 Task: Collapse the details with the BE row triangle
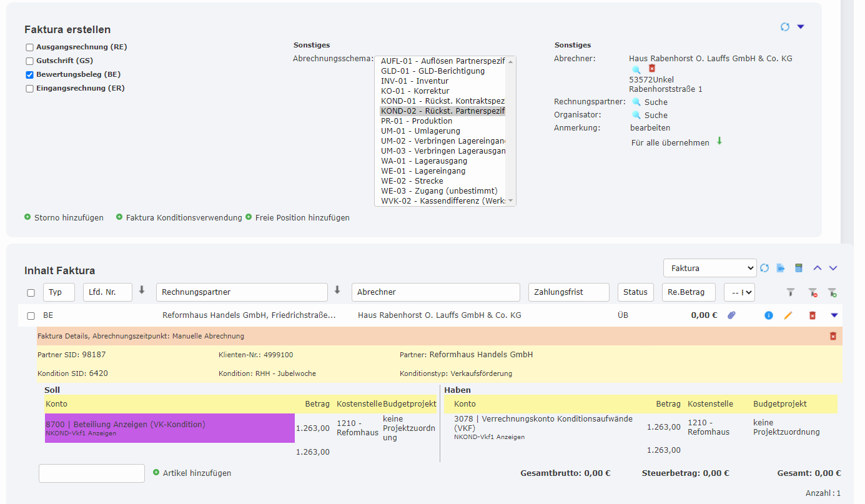[x=834, y=315]
